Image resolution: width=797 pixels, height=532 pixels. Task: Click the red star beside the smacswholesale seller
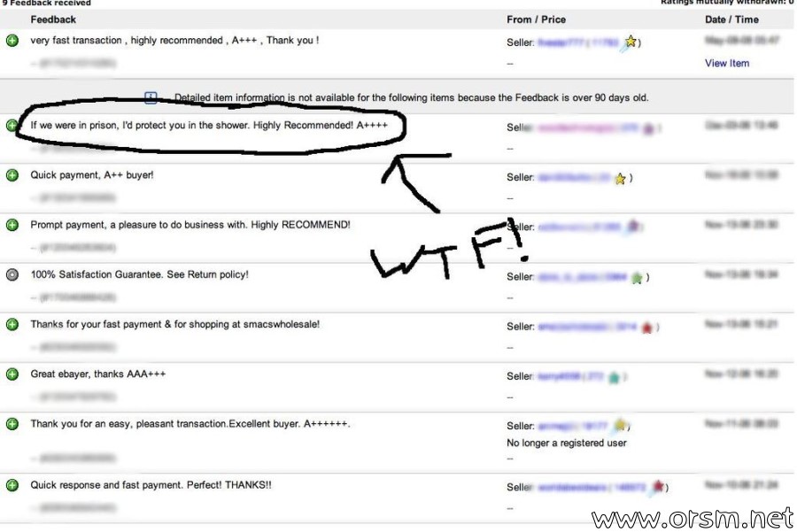click(646, 328)
